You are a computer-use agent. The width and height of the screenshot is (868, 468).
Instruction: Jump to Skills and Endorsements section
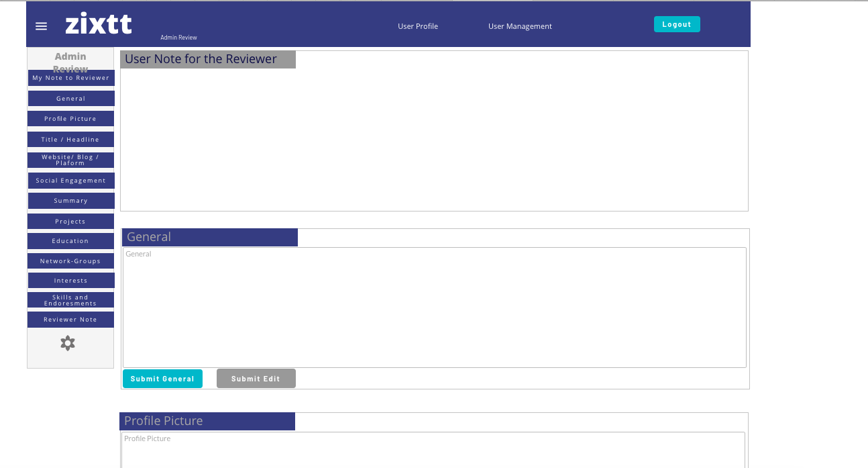(70, 300)
